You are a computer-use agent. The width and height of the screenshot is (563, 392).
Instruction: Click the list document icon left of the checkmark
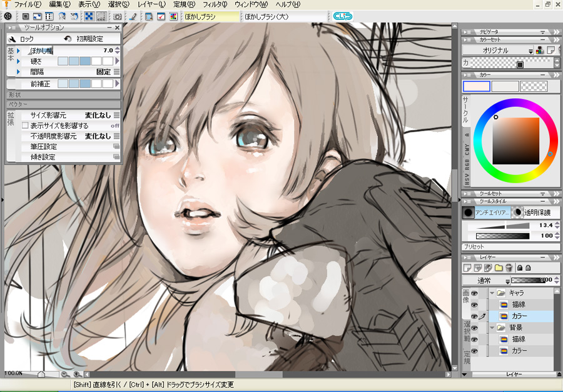tap(149, 16)
